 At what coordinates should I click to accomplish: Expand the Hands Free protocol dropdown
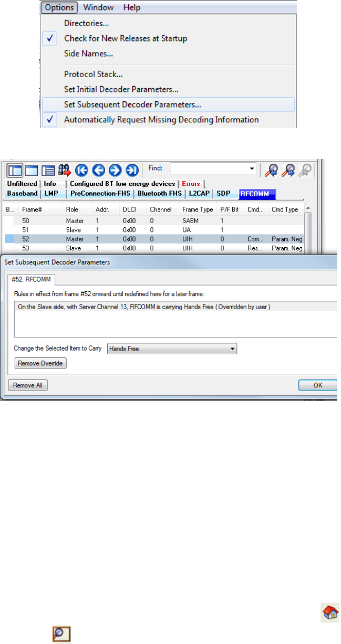click(232, 349)
